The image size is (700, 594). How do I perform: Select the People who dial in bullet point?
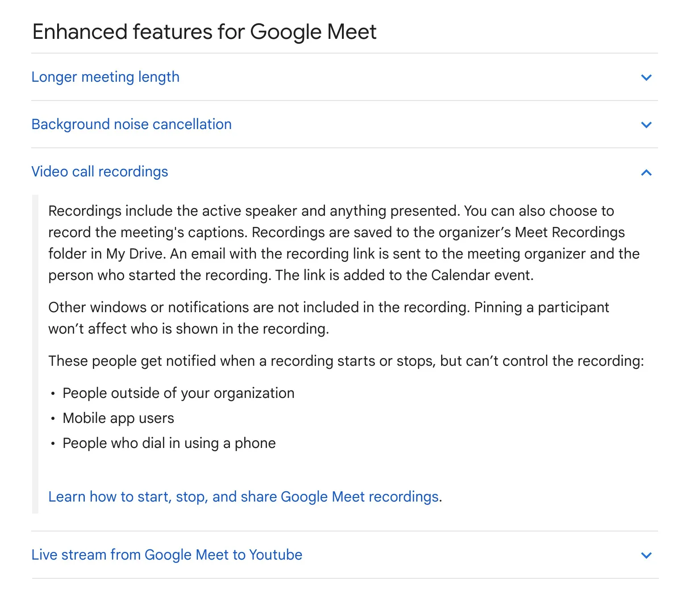pyautogui.click(x=169, y=443)
